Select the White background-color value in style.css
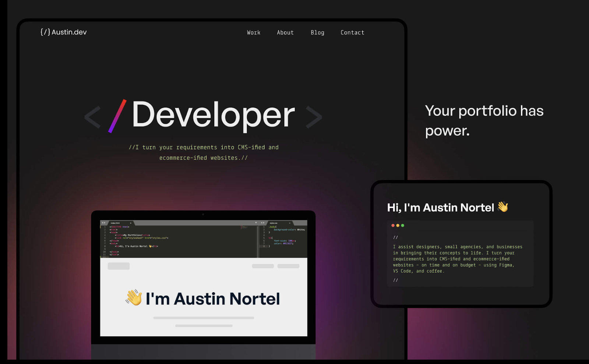 click(x=299, y=230)
